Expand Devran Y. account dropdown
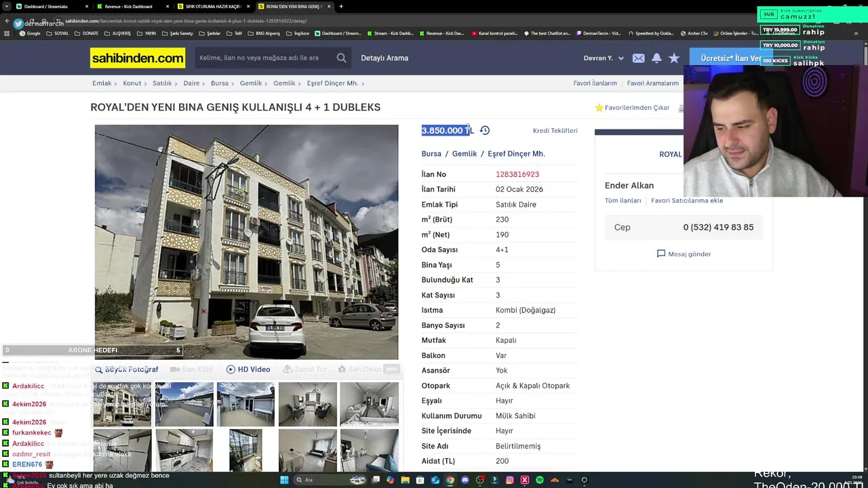Screen dimensions: 868x488 coord(620,58)
